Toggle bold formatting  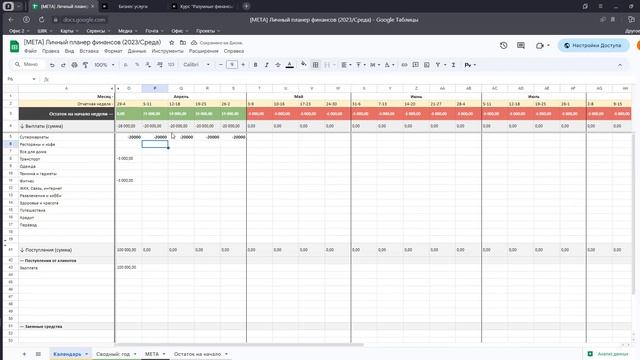(256, 65)
